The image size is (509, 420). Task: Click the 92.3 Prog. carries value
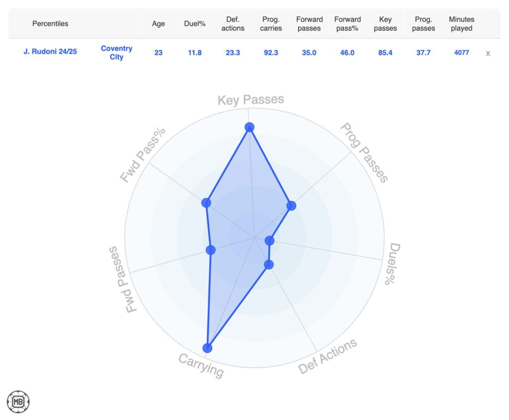271,53
